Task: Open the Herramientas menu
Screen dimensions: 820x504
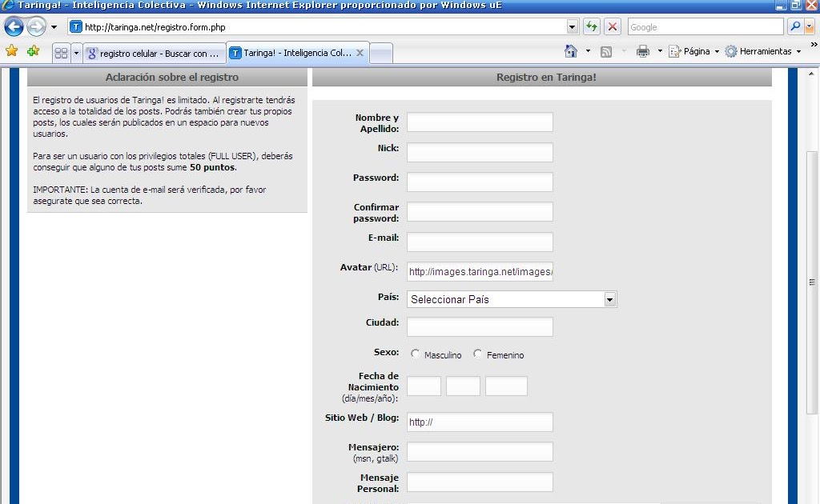Action: (x=763, y=51)
